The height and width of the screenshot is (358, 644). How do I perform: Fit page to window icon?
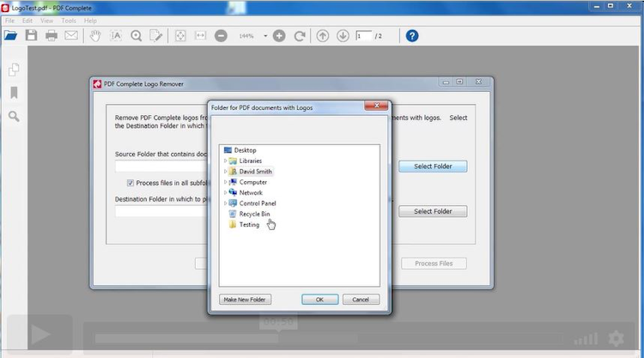[x=180, y=36]
